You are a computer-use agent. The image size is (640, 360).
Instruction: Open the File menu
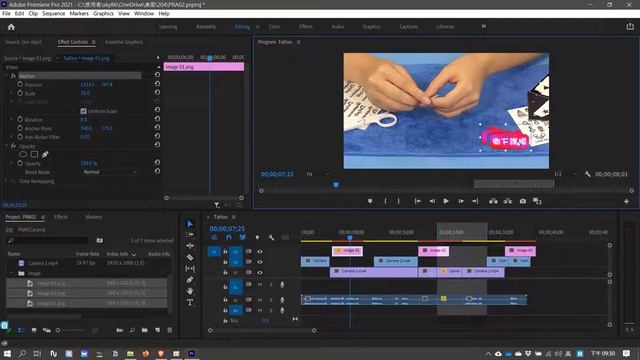click(x=6, y=13)
